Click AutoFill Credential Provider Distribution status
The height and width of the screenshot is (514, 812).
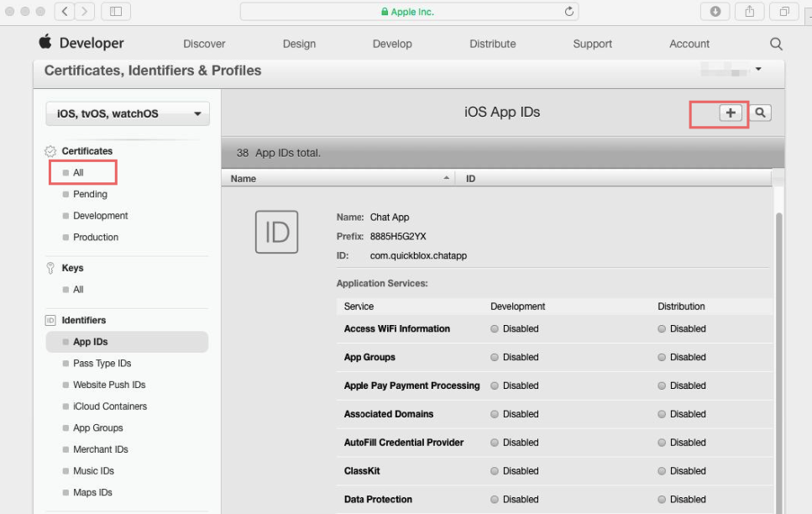pyautogui.click(x=662, y=443)
